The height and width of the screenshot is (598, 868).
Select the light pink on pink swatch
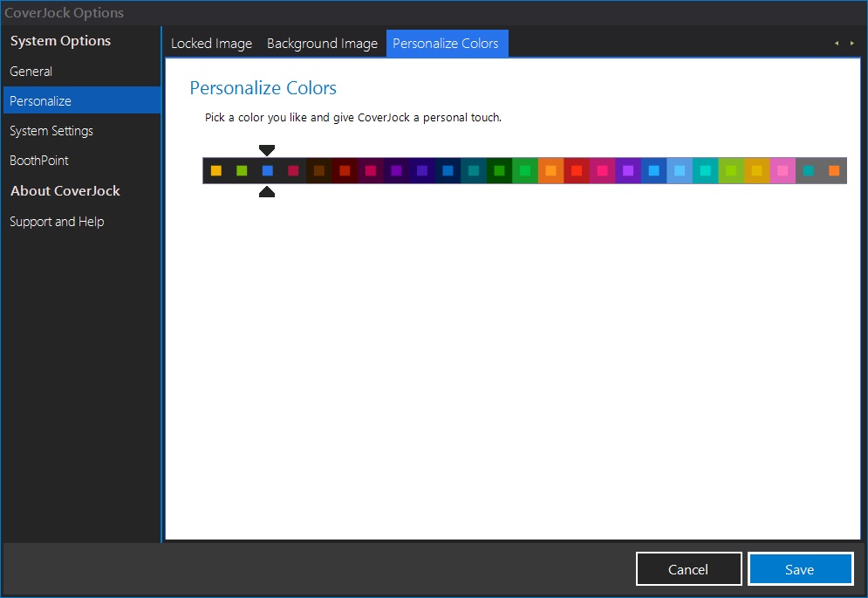pyautogui.click(x=783, y=171)
